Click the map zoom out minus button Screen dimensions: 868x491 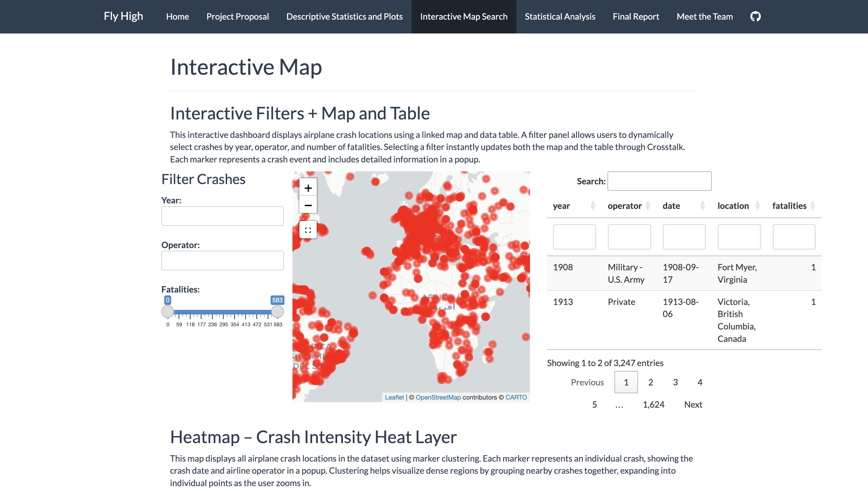click(x=308, y=205)
